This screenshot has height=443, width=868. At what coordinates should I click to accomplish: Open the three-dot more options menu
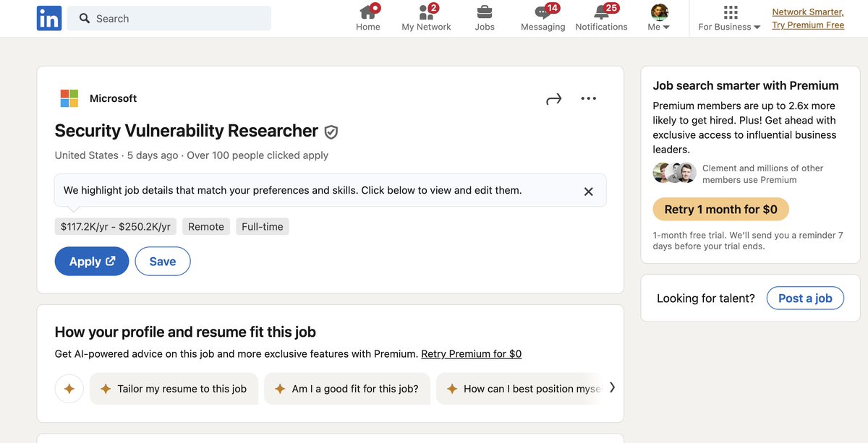tap(589, 98)
